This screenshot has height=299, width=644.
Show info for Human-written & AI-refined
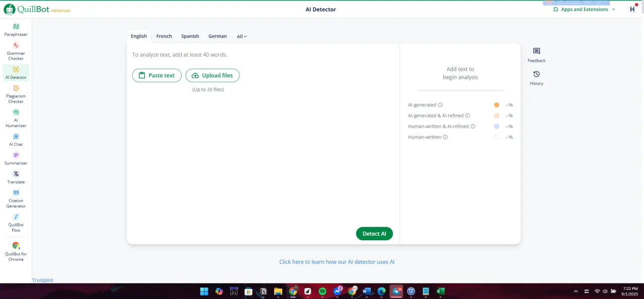click(x=473, y=127)
